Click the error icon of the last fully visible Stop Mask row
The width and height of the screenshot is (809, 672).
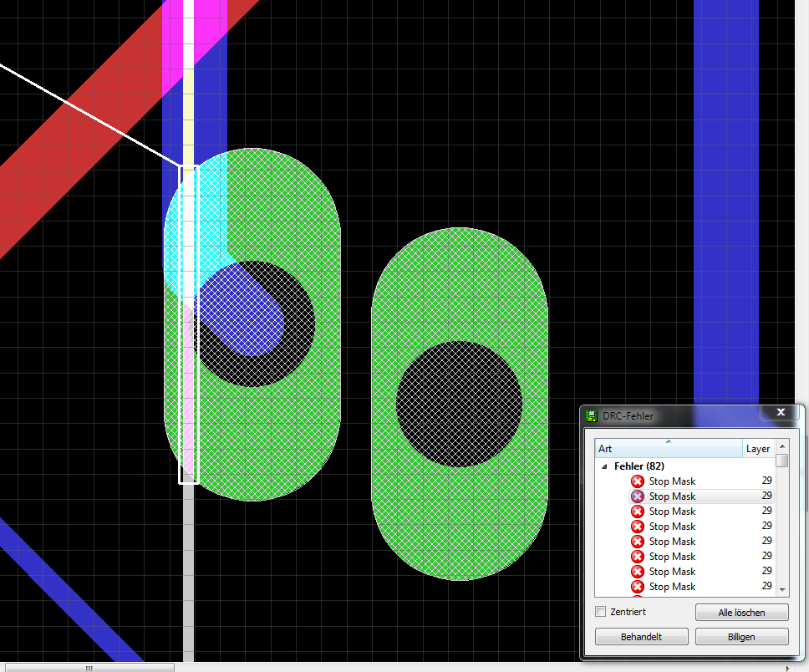(638, 587)
